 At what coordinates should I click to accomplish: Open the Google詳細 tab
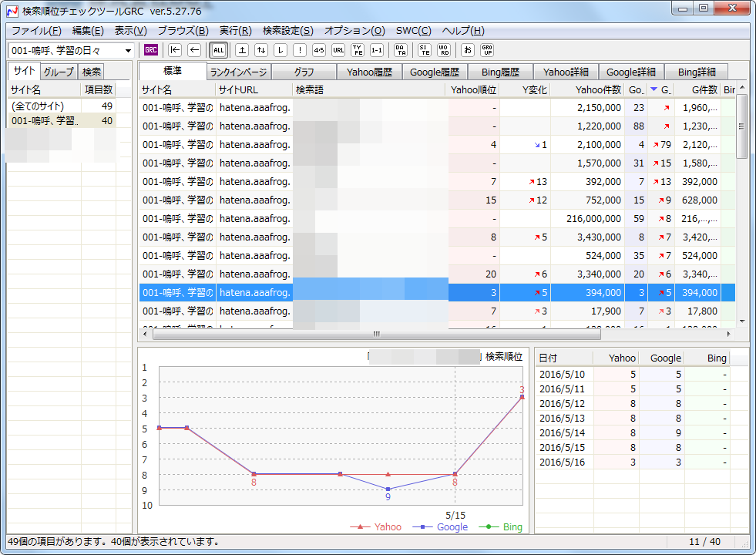(631, 72)
